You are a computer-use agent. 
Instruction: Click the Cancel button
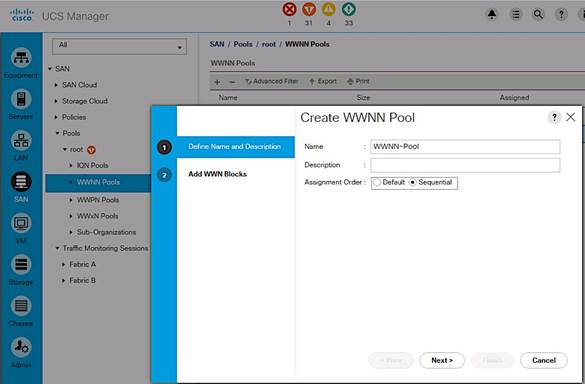(x=544, y=360)
